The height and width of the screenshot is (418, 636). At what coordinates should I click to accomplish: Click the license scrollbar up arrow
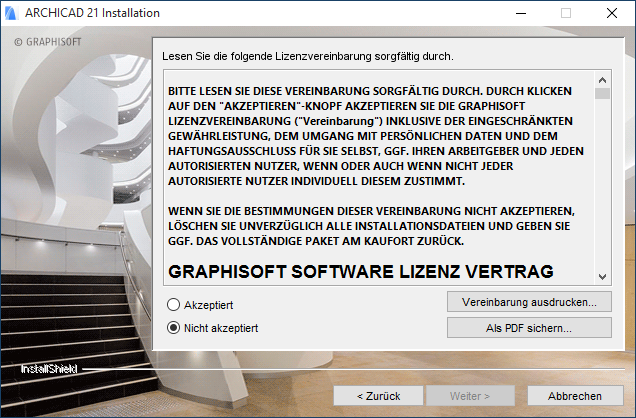point(602,80)
